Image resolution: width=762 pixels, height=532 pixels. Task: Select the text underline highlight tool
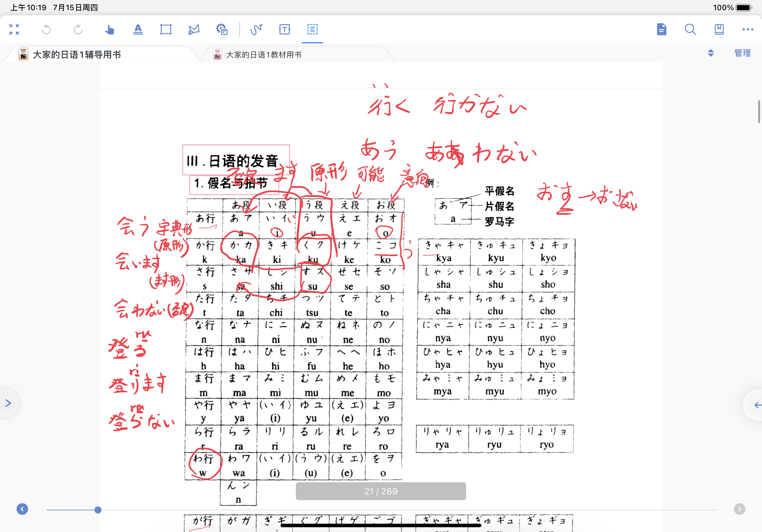click(138, 29)
